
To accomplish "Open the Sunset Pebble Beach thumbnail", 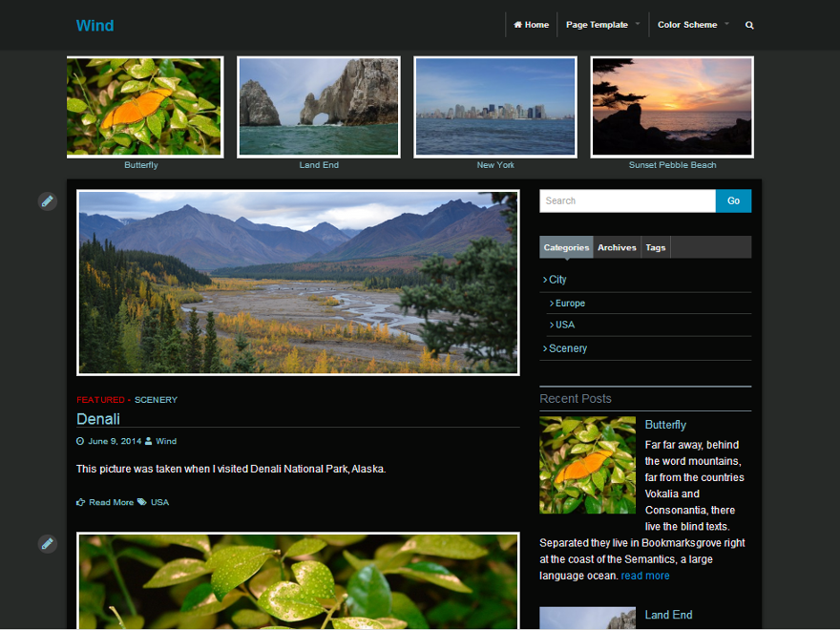I will [672, 107].
